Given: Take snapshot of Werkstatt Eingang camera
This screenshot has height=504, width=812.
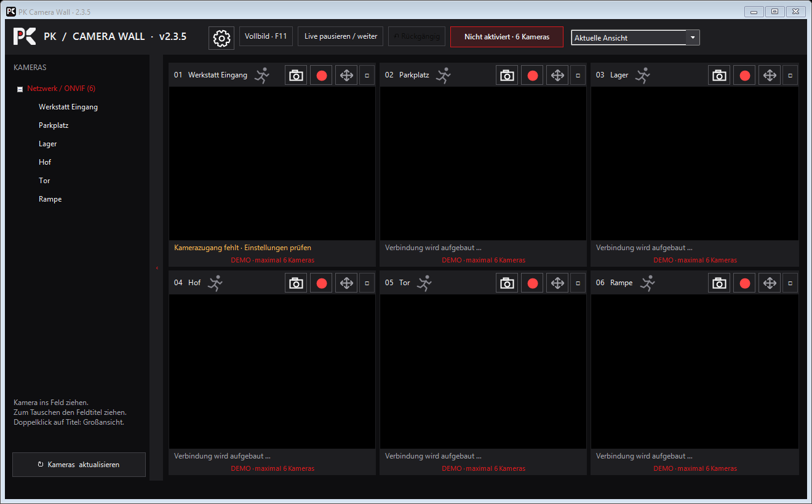Looking at the screenshot, I should (x=296, y=76).
